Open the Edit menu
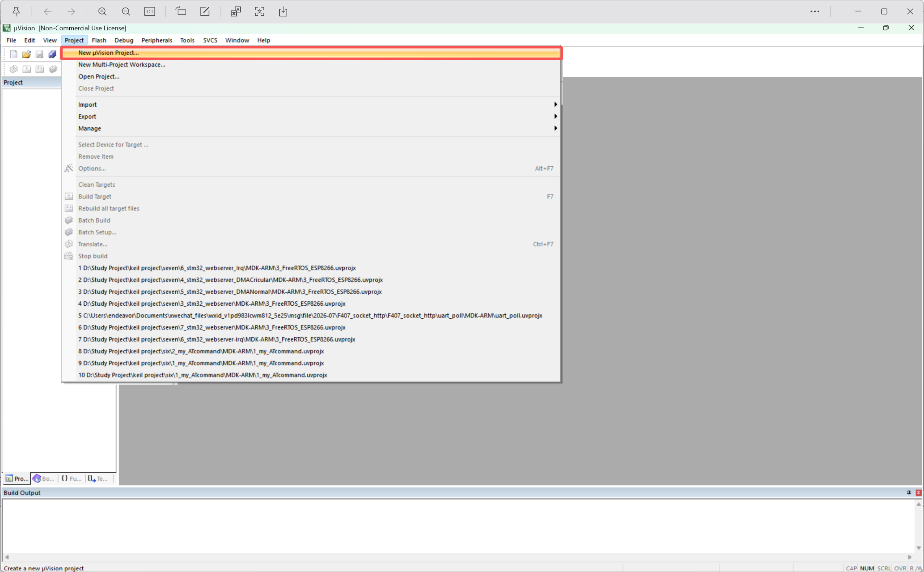Screen dimensions: 924x572 click(30, 40)
